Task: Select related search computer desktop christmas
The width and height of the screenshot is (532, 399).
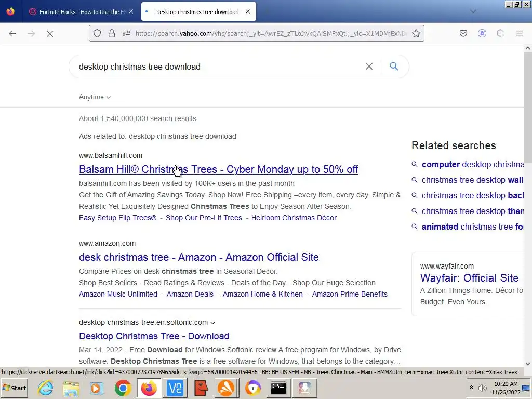Action: [472, 165]
